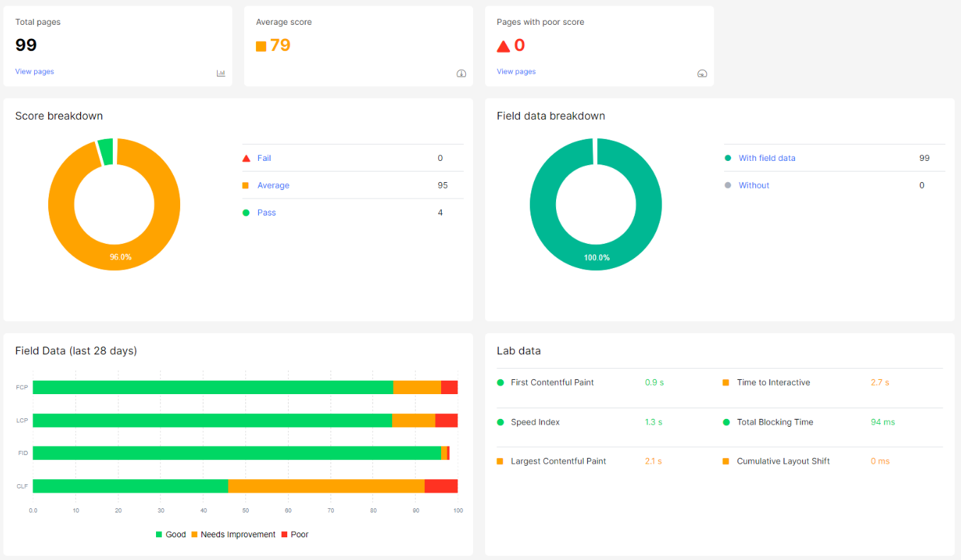Click orange square beside Largest Contentful Paint

(x=500, y=461)
